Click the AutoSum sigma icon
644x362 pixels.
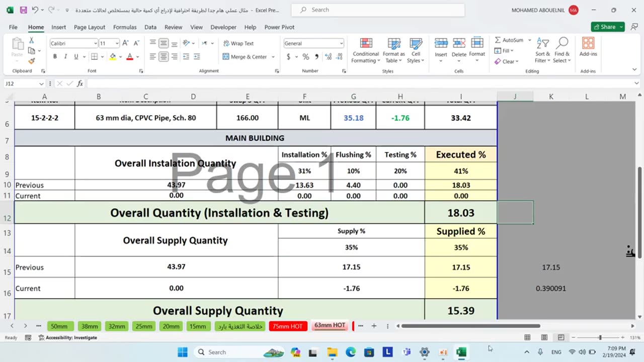point(498,40)
